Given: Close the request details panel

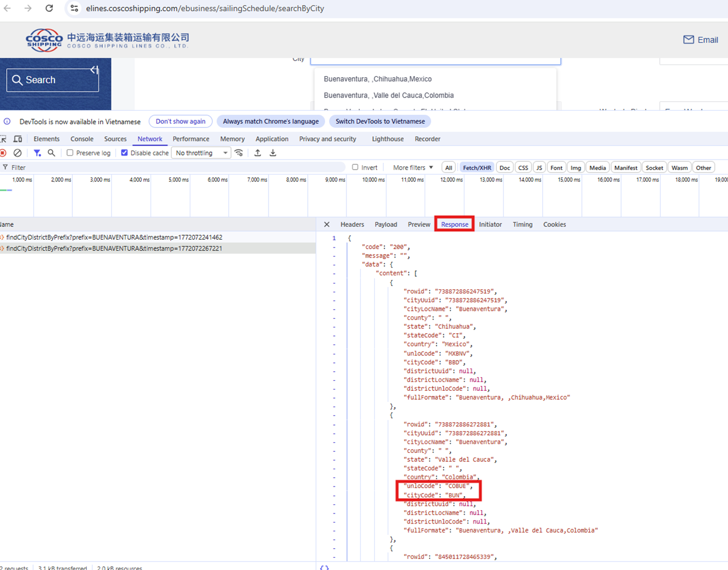Looking at the screenshot, I should pyautogui.click(x=327, y=225).
